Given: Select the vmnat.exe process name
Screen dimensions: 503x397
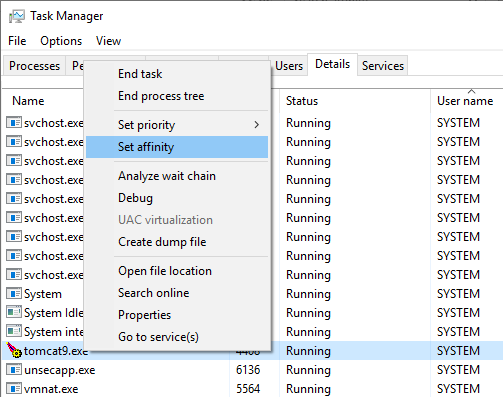Looking at the screenshot, I should 51,389.
